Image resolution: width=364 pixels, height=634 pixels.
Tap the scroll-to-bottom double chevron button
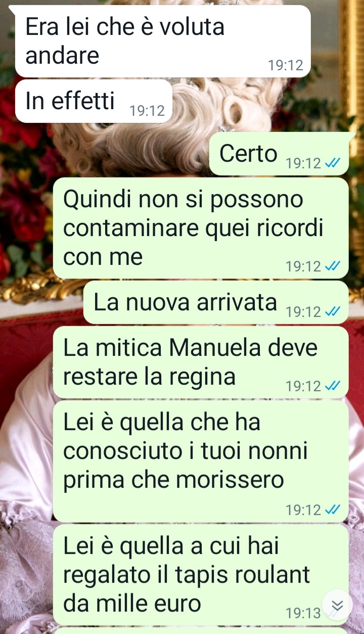336,605
